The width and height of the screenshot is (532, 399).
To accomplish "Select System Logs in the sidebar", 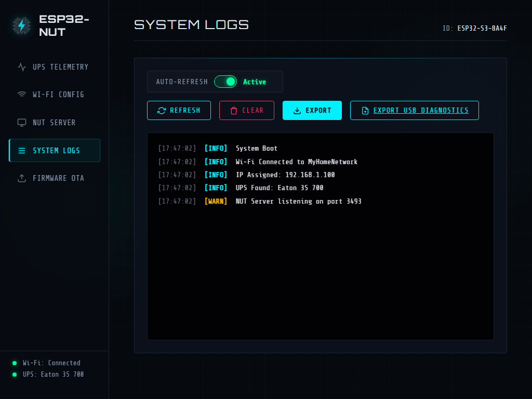I will 54,150.
